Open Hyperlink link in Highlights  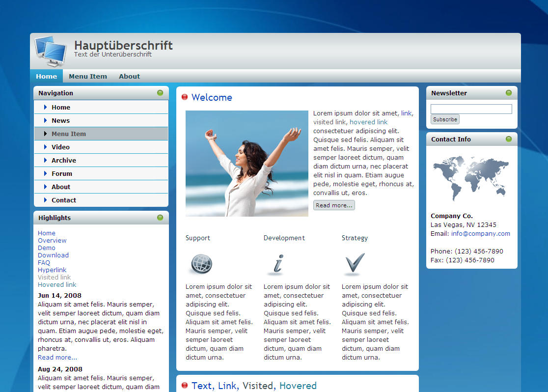point(52,270)
